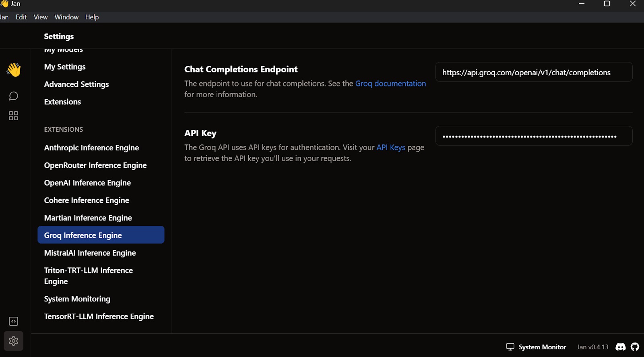This screenshot has height=357, width=644.
Task: Click the Chat Completions Endpoint URL field
Action: point(534,72)
